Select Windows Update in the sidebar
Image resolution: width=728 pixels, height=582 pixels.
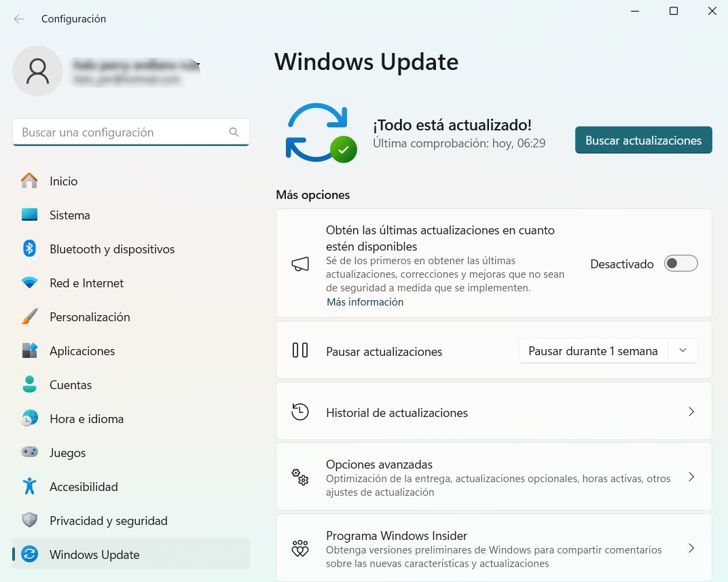[131, 554]
